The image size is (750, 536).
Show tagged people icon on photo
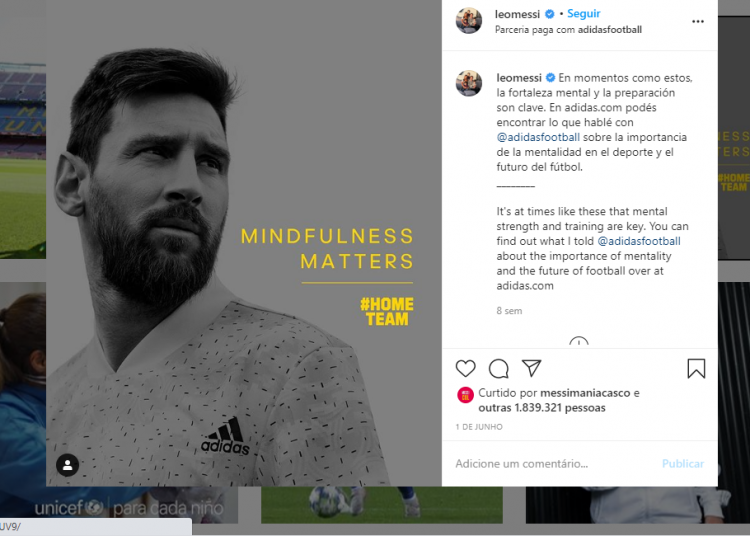(x=67, y=465)
